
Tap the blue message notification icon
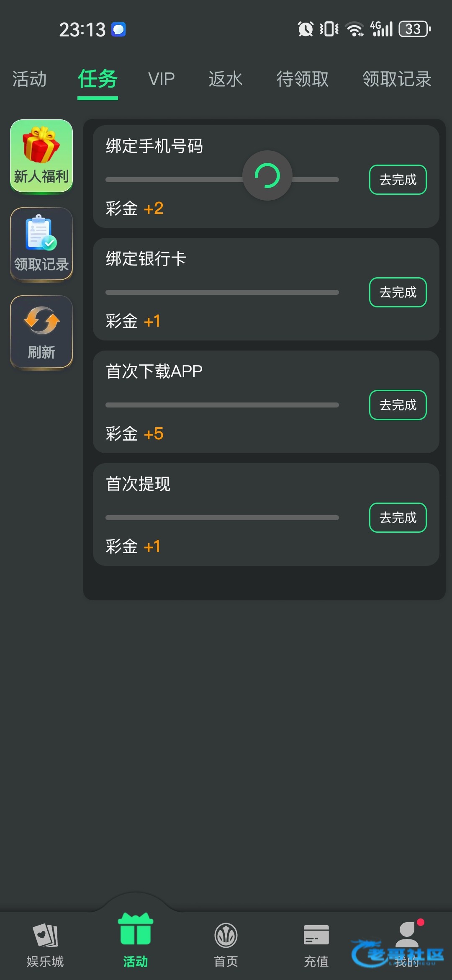tap(118, 29)
